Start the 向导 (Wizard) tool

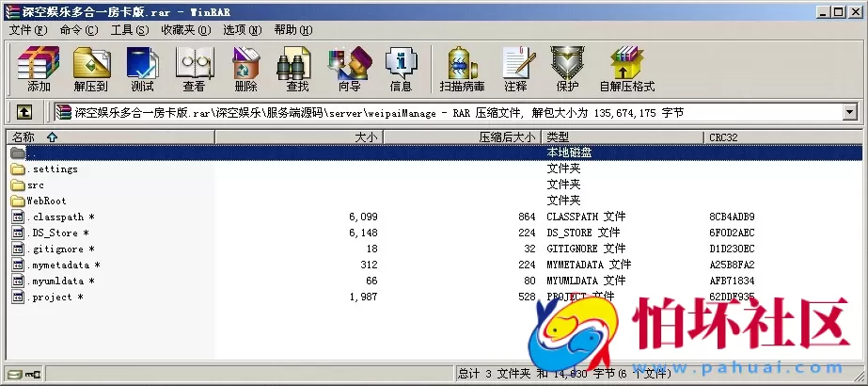click(349, 69)
